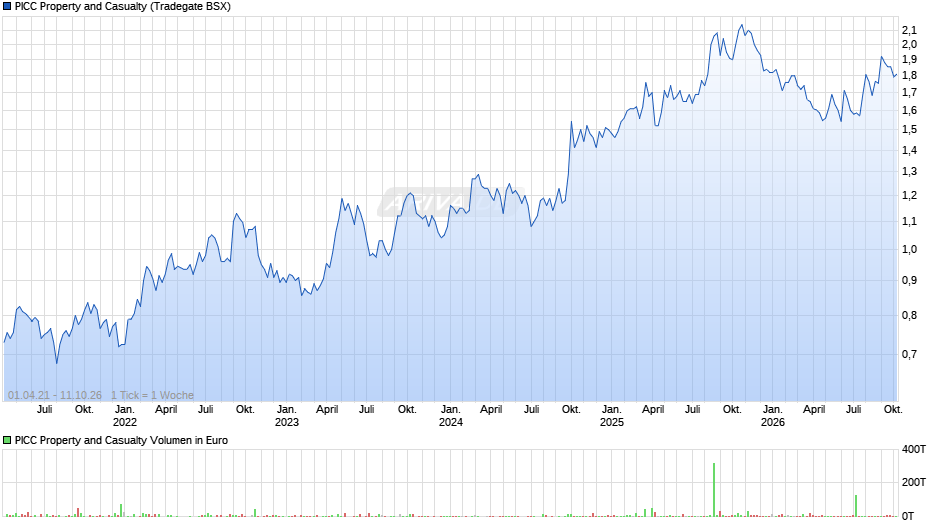The image size is (940, 526).
Task: Click the '2025' year label on time axis
Action: pyautogui.click(x=611, y=422)
